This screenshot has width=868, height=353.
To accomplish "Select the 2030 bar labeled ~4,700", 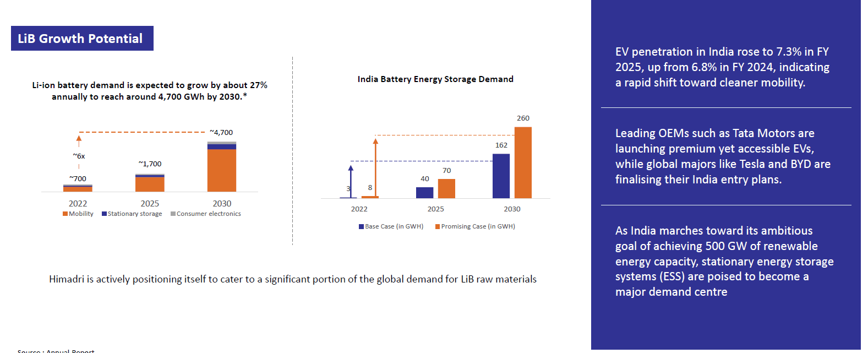I will [222, 167].
